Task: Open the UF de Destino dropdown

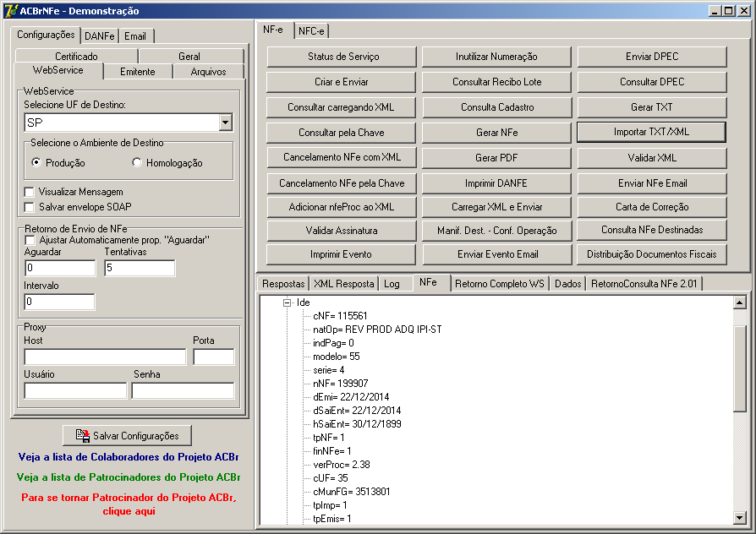Action: click(225, 123)
